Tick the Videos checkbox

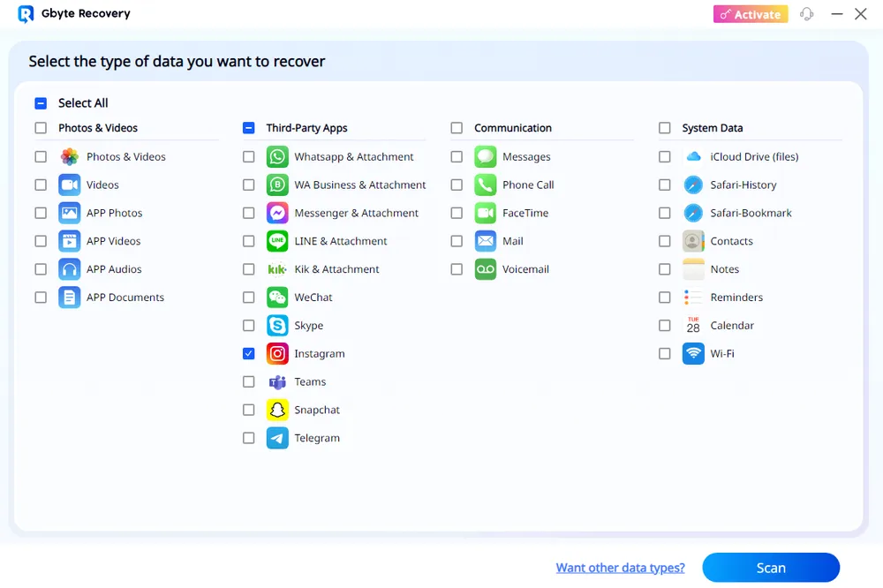coord(41,185)
